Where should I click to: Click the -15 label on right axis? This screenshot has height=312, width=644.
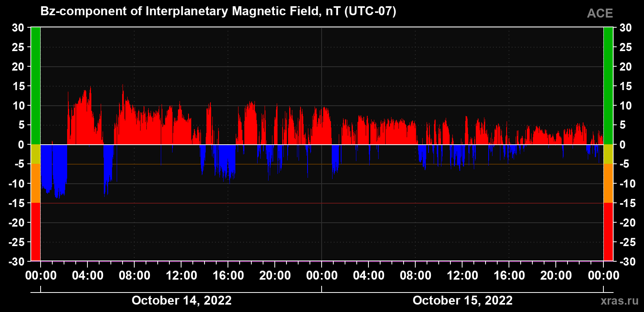click(628, 203)
